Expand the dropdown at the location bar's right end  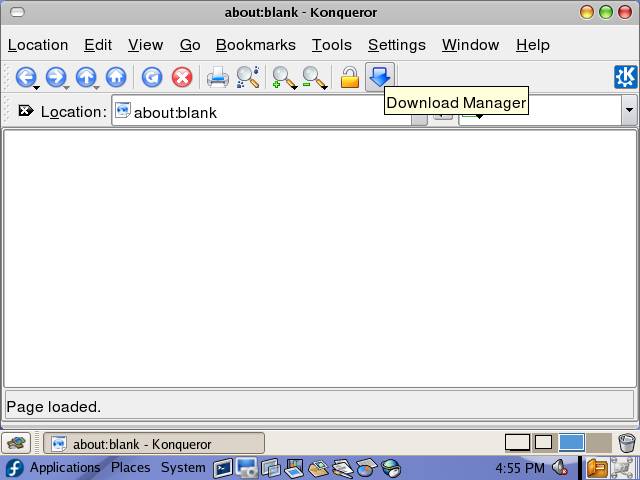[628, 111]
